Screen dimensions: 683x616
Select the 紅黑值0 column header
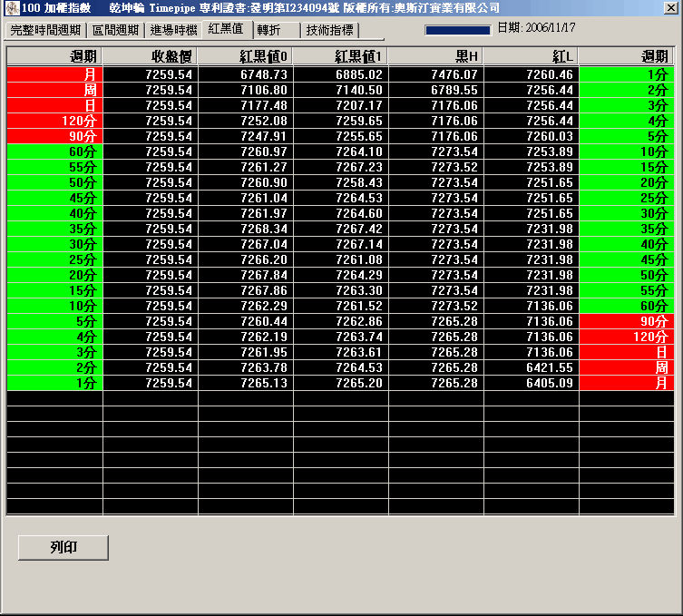point(245,56)
